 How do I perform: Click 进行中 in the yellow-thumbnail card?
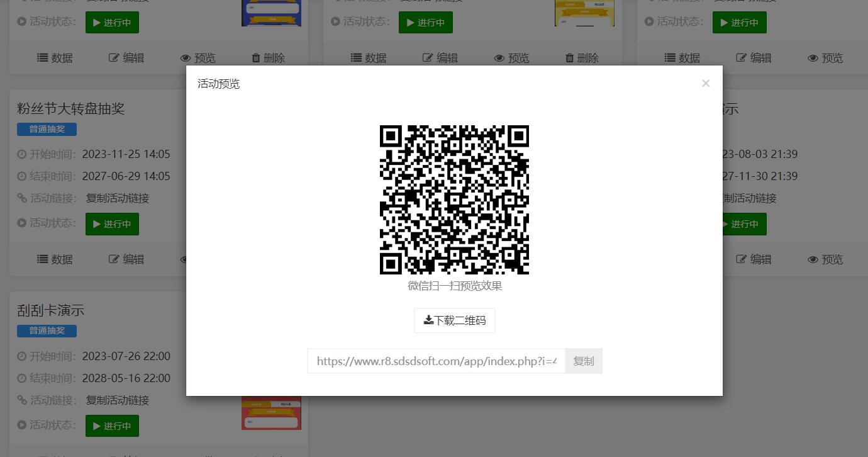click(x=426, y=23)
